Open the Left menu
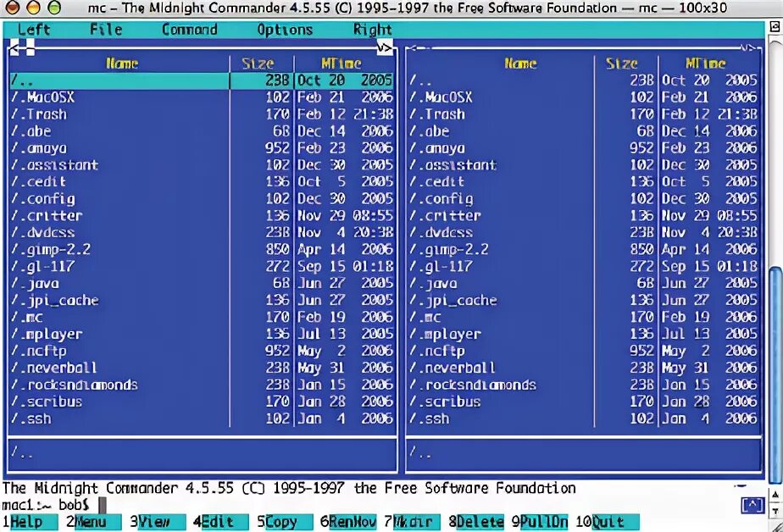This screenshot has height=532, width=783. click(33, 30)
